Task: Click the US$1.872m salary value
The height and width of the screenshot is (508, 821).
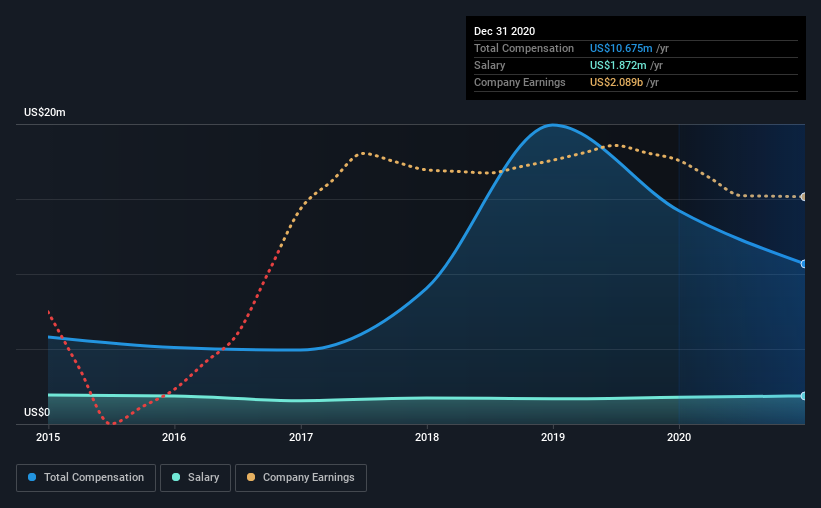Action: (x=618, y=65)
